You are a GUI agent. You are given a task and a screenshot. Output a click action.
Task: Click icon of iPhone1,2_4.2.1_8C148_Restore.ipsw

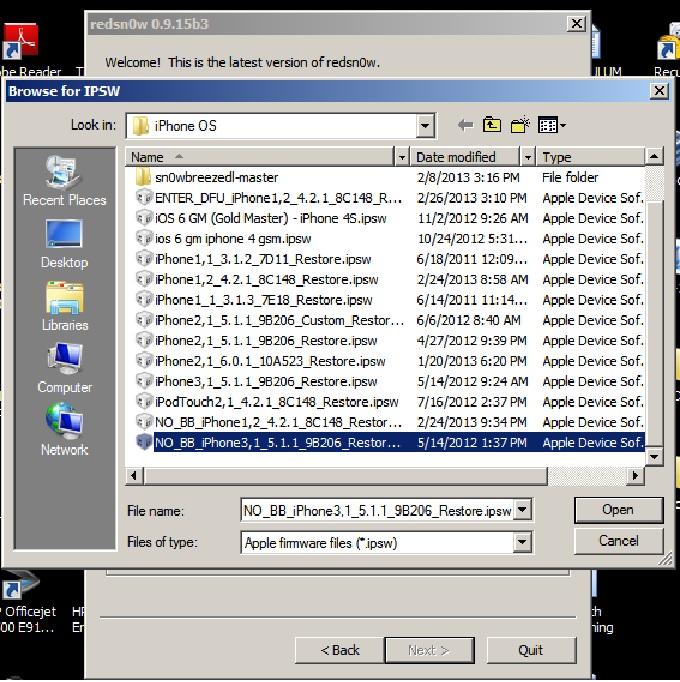click(x=144, y=279)
